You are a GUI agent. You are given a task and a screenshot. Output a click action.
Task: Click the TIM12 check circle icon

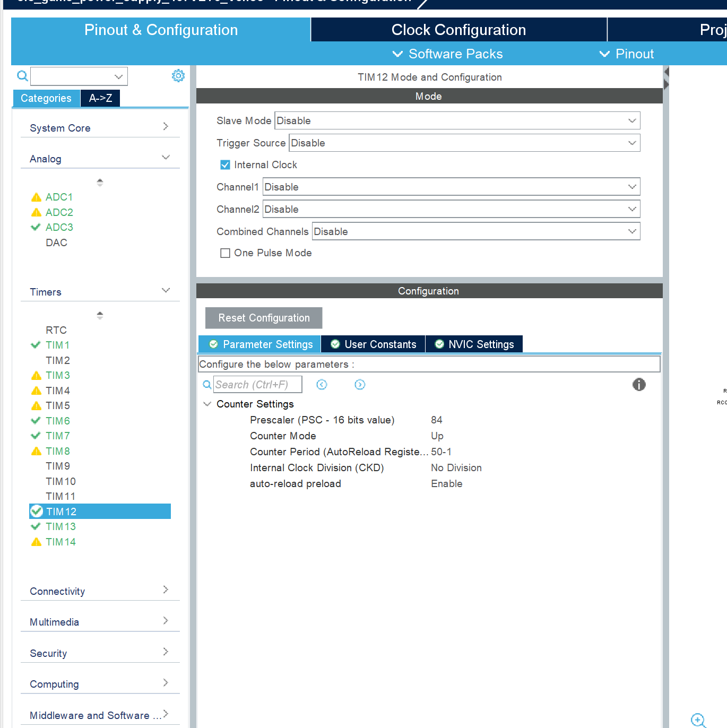[x=37, y=511]
